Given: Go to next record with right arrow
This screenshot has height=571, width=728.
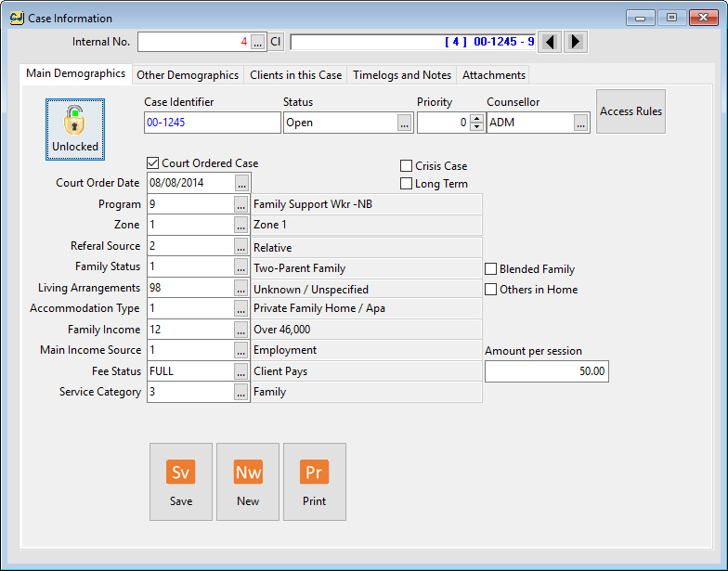Looking at the screenshot, I should coord(576,42).
